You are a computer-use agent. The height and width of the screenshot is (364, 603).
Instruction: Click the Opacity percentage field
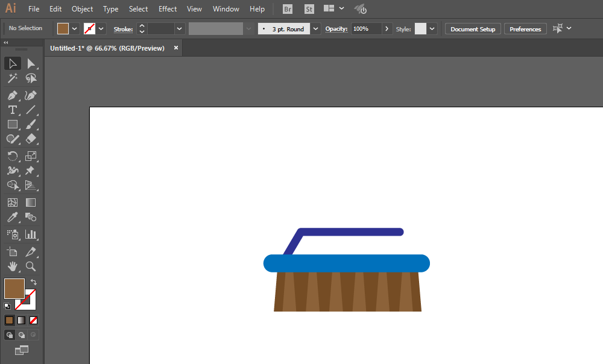366,29
